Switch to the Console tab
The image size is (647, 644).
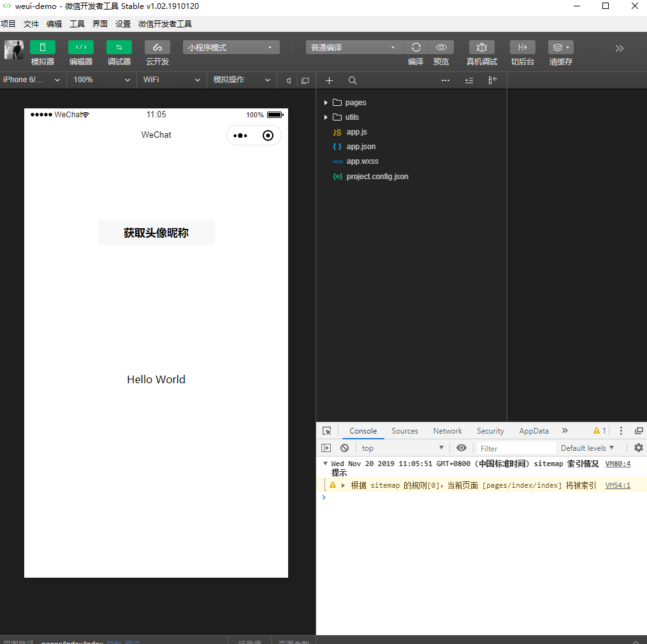click(363, 431)
